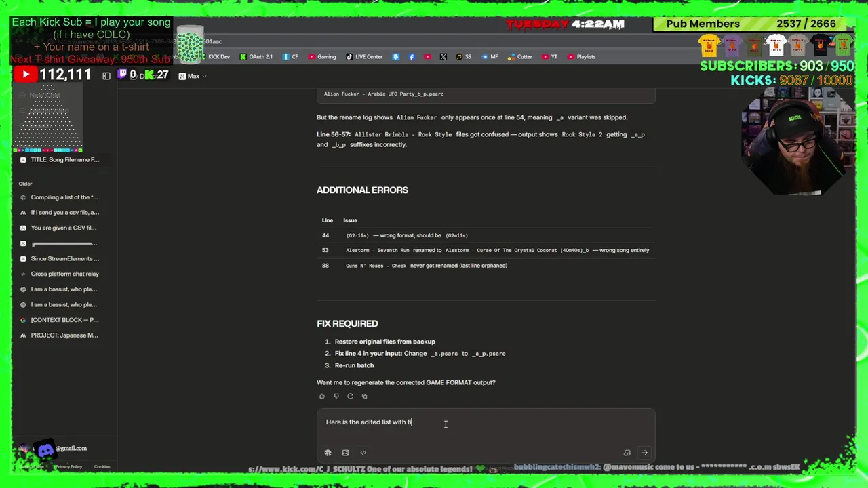Click the Facebook bookmark icon
The width and height of the screenshot is (868, 488).
coord(412,57)
